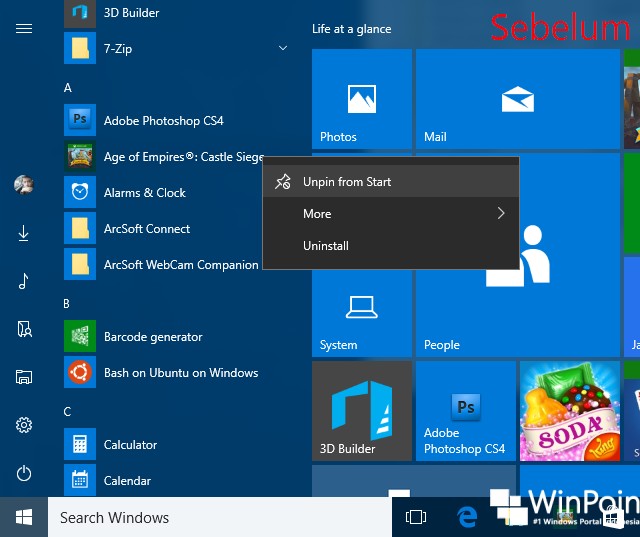Click the Search Windows box
This screenshot has width=640, height=537.
220,517
